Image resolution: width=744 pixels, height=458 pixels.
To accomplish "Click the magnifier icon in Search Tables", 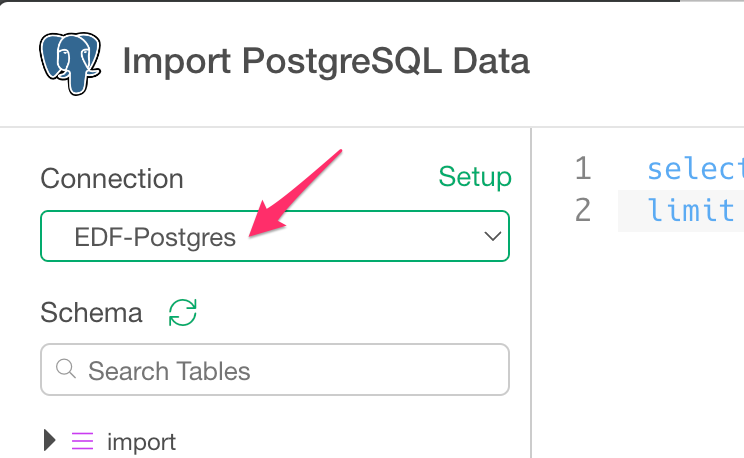I will (65, 369).
